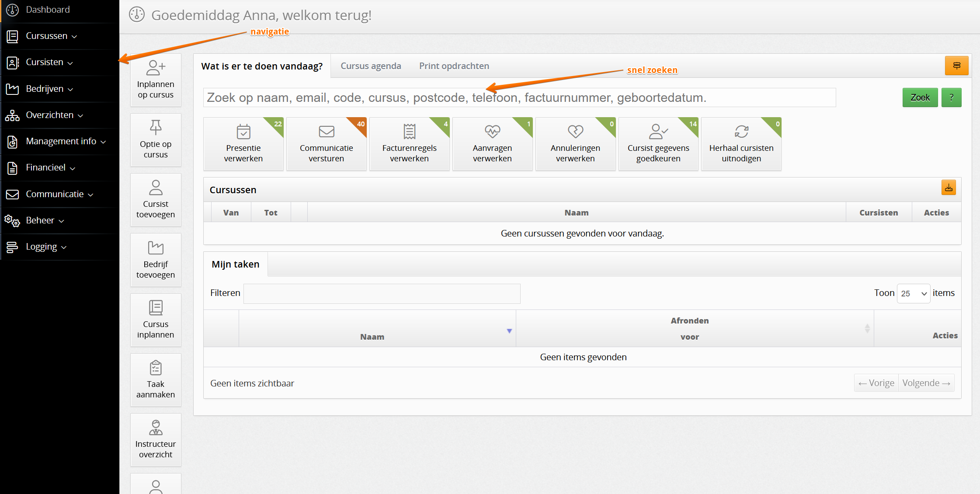Click the Van column header in Cursussen
This screenshot has height=494, width=980.
point(231,212)
